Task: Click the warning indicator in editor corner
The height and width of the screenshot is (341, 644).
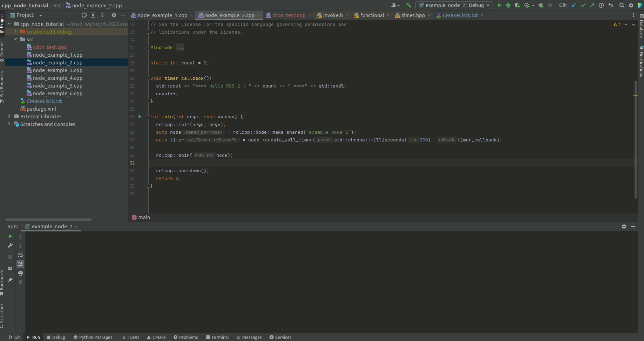Action: [x=617, y=25]
